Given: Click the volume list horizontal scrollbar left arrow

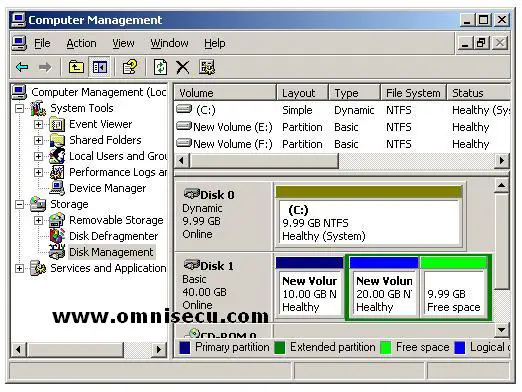Looking at the screenshot, I should coord(182,161).
